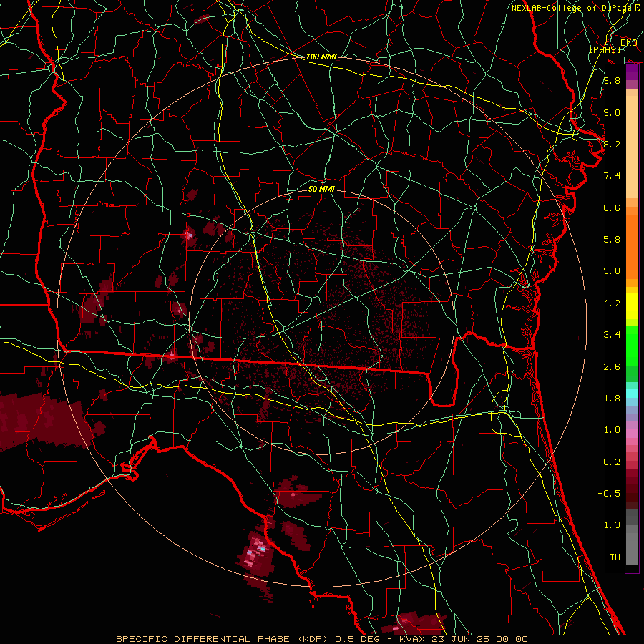
Task: Click the 2.6 legend value
Action: (x=612, y=367)
